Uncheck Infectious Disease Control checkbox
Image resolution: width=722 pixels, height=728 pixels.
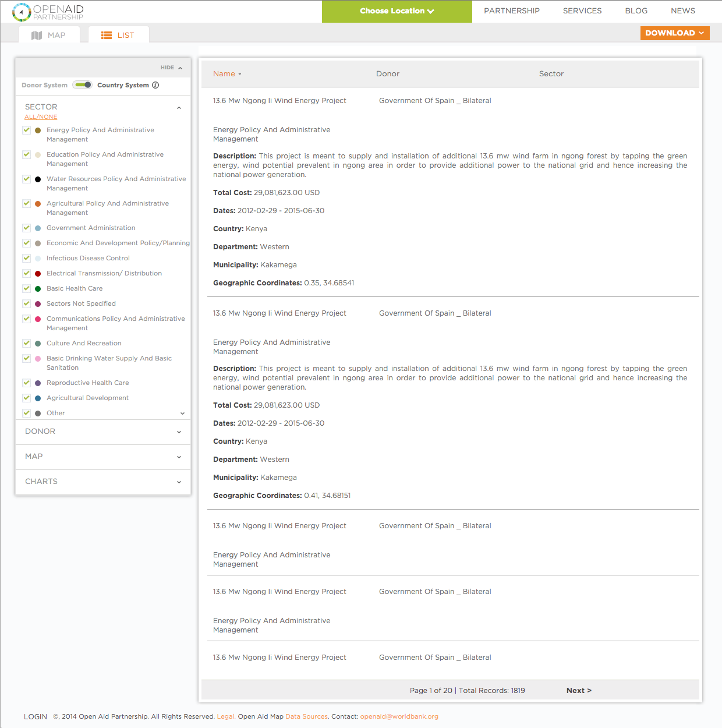pyautogui.click(x=27, y=259)
